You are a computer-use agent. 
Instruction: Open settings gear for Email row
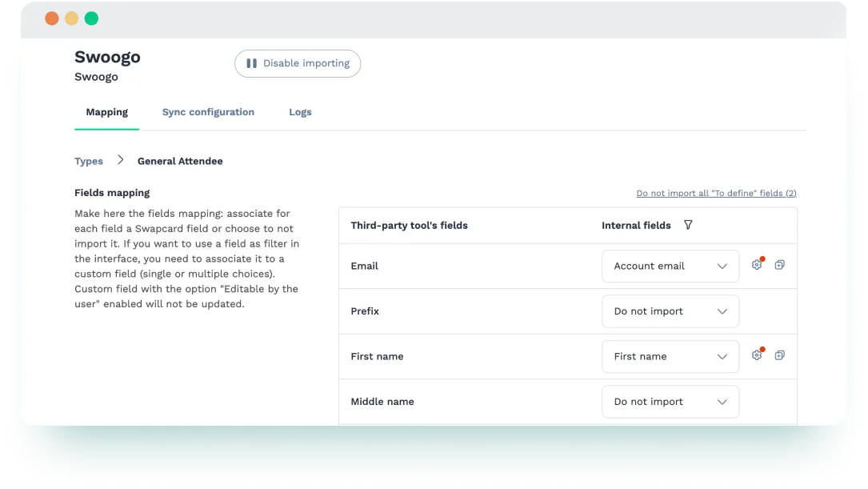click(757, 265)
